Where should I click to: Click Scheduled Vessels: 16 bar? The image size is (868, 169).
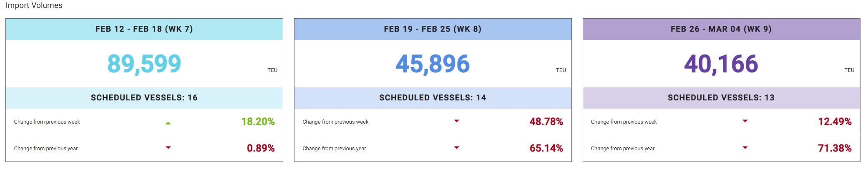pos(144,98)
